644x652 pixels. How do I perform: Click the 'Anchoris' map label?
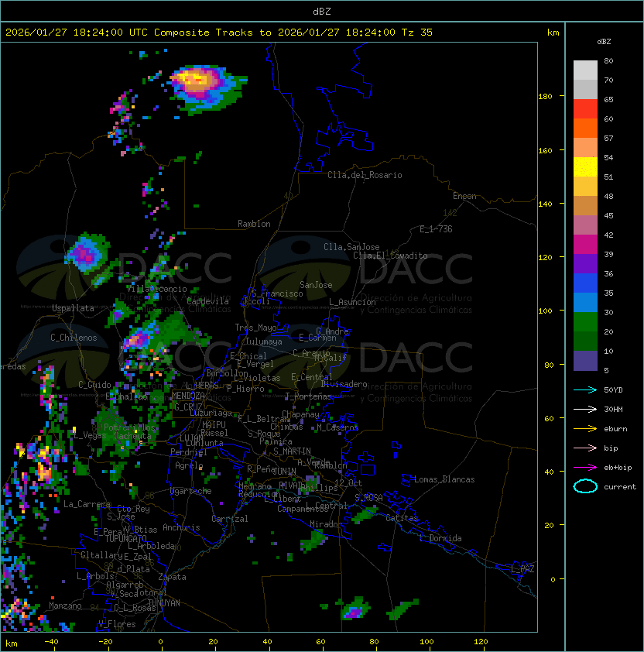pyautogui.click(x=181, y=527)
